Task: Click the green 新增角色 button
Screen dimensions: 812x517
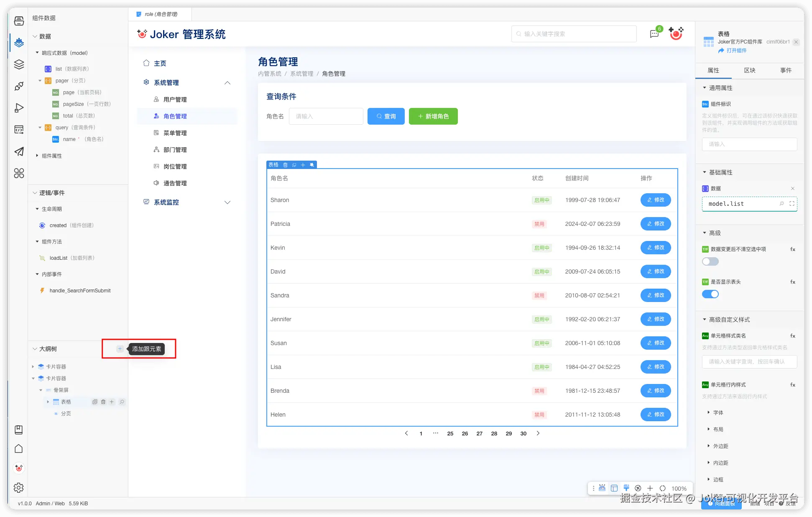Action: coord(433,116)
